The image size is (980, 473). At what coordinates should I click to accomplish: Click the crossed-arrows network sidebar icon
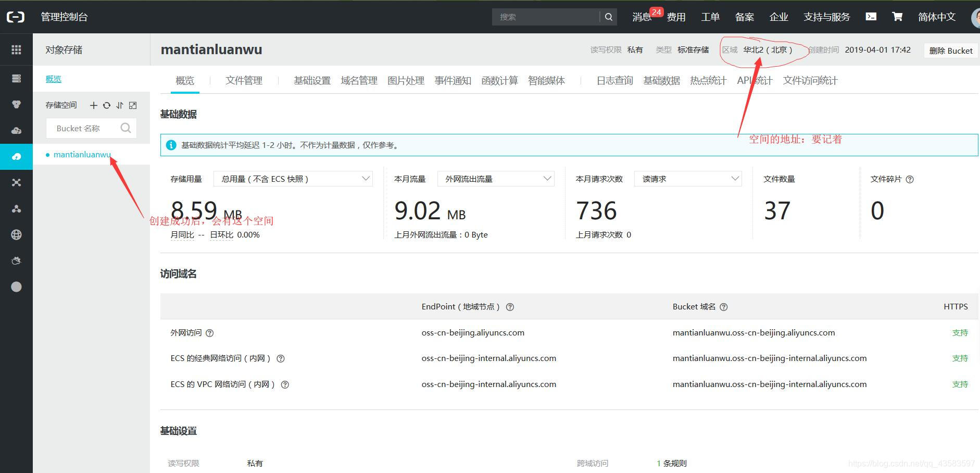point(16,182)
